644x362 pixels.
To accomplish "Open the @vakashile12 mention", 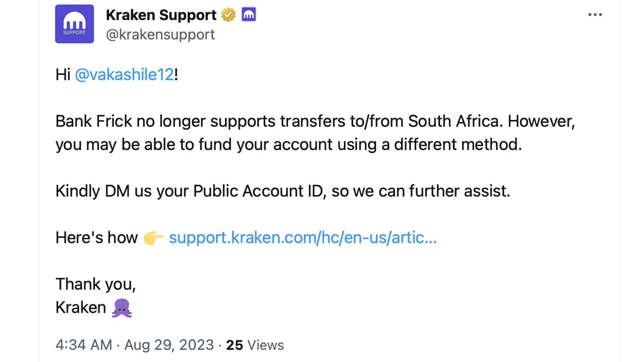I will (124, 75).
